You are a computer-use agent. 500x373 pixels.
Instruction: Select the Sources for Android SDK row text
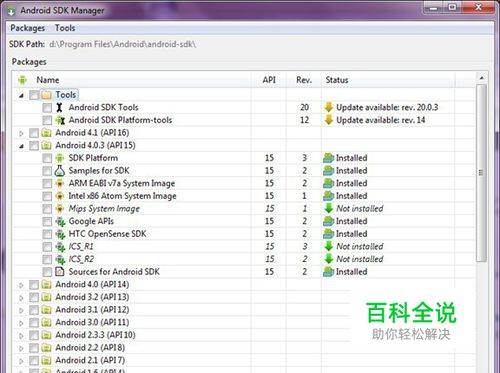[114, 272]
